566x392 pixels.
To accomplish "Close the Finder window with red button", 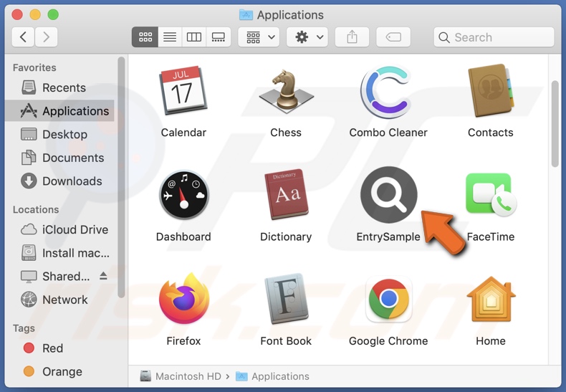I will pyautogui.click(x=17, y=15).
